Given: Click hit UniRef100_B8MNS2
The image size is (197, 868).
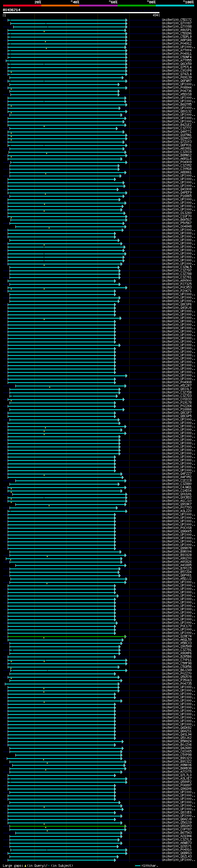Looking at the screenshot, I should [x=177, y=155].
